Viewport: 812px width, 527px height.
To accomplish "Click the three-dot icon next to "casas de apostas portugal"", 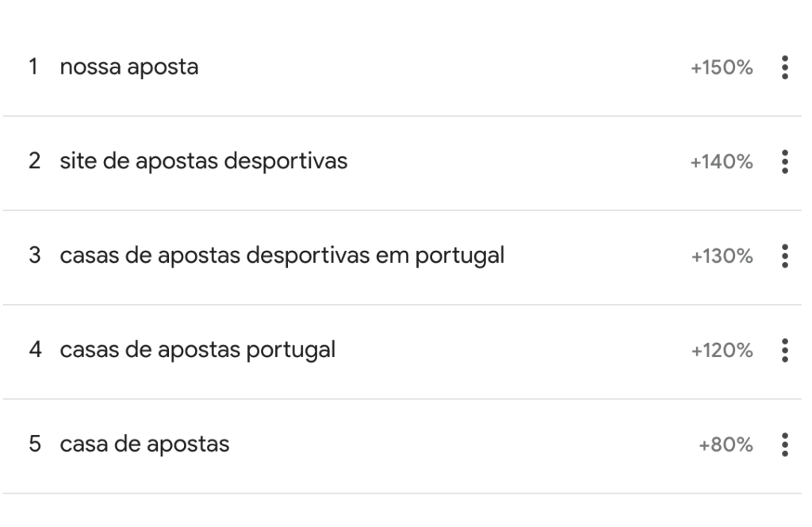I will click(784, 351).
